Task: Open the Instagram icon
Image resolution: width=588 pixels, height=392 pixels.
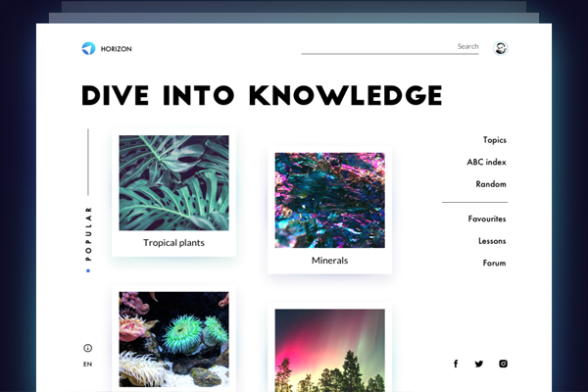Action: (x=504, y=364)
